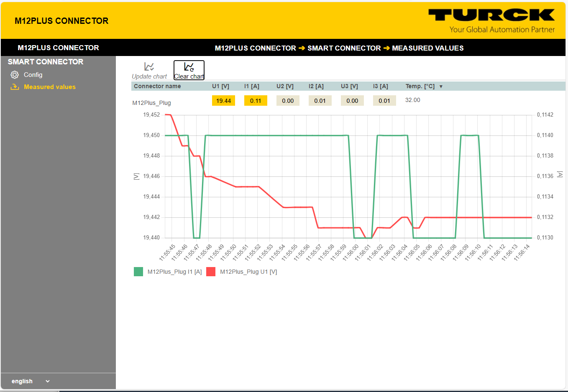Screen dimensions: 568x392
Task: Click the I2 [A] column header
Action: 316,86
